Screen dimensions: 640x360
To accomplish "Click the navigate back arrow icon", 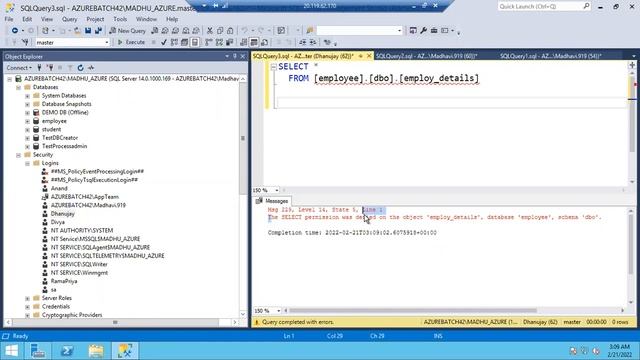I will coord(15,31).
